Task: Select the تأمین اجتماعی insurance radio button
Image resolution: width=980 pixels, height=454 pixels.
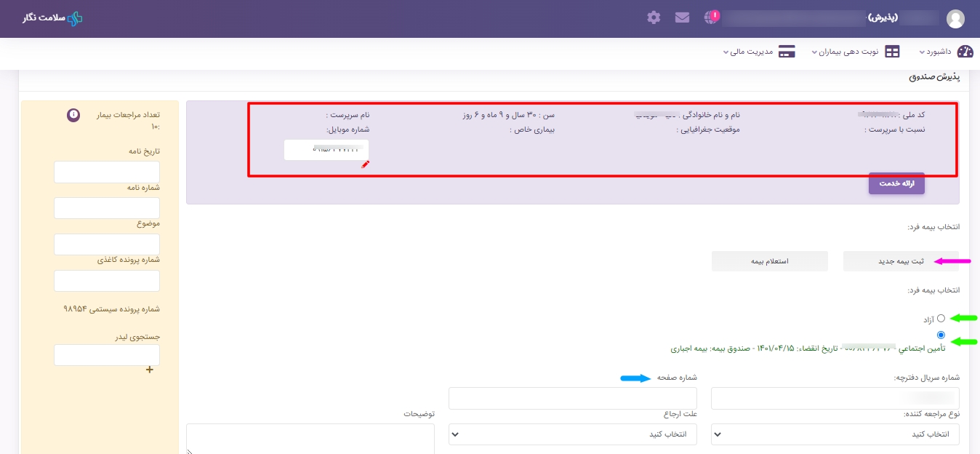Action: (941, 335)
